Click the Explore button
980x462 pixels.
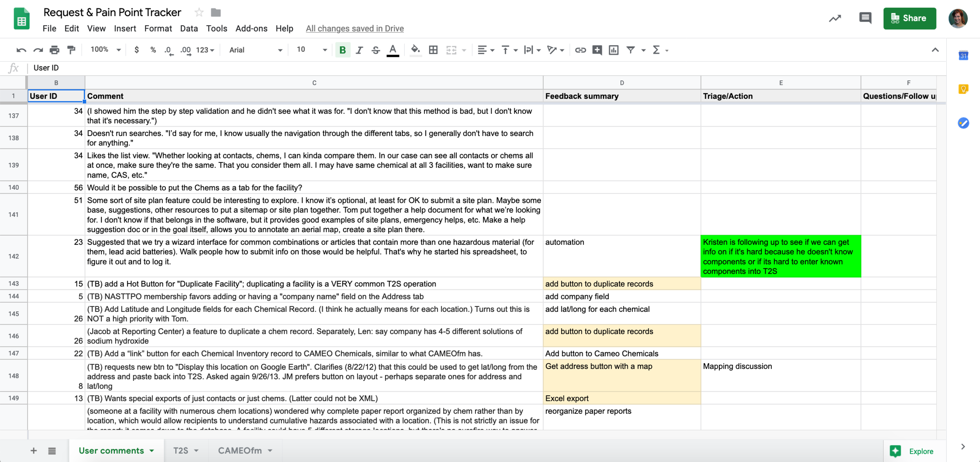click(915, 451)
